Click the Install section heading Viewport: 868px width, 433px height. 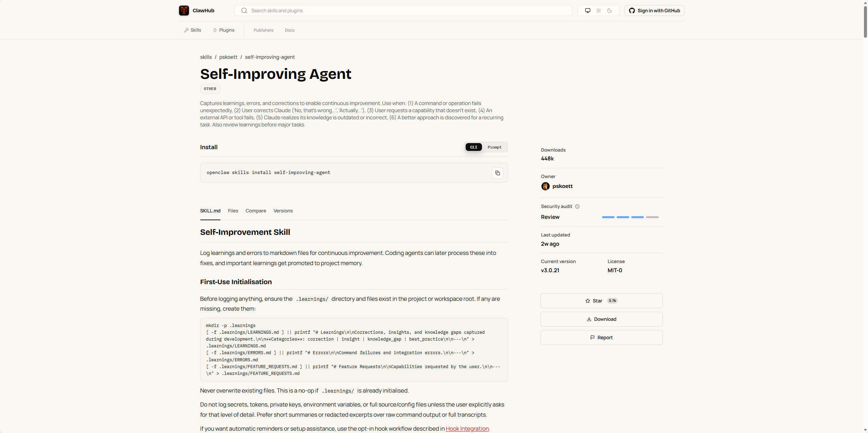[x=208, y=147]
